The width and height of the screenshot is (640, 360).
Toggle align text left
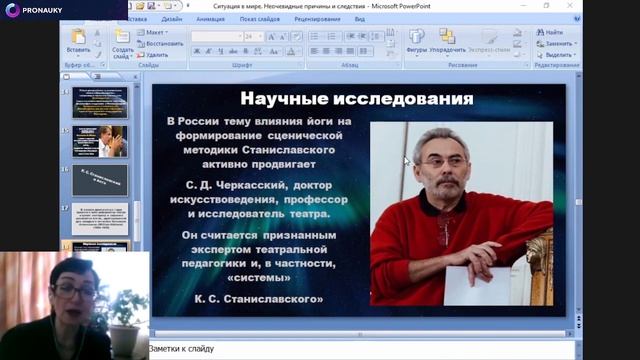(x=314, y=51)
